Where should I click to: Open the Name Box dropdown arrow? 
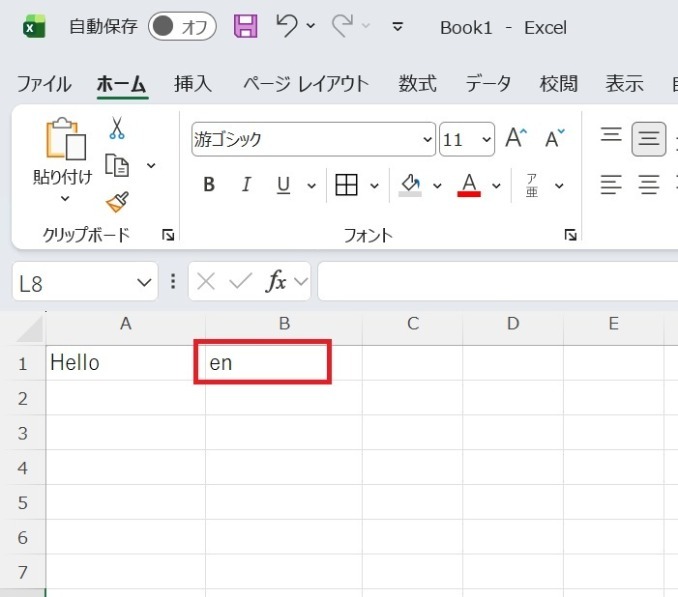[144, 283]
